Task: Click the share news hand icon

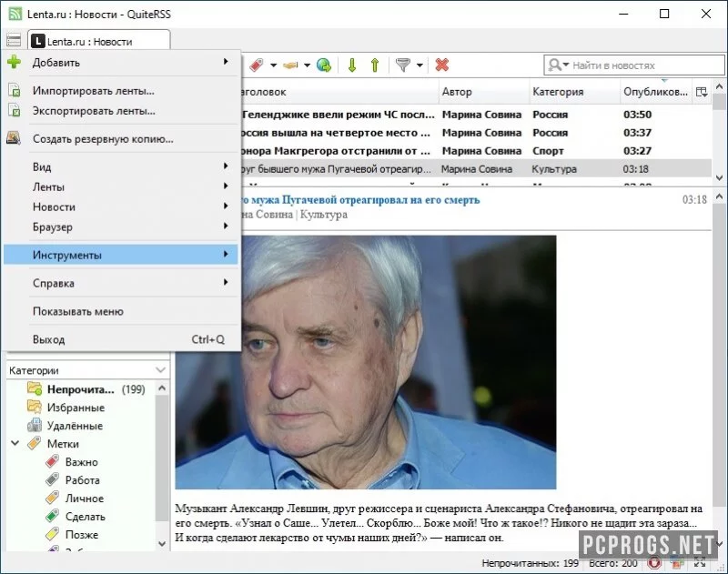Action: click(290, 65)
